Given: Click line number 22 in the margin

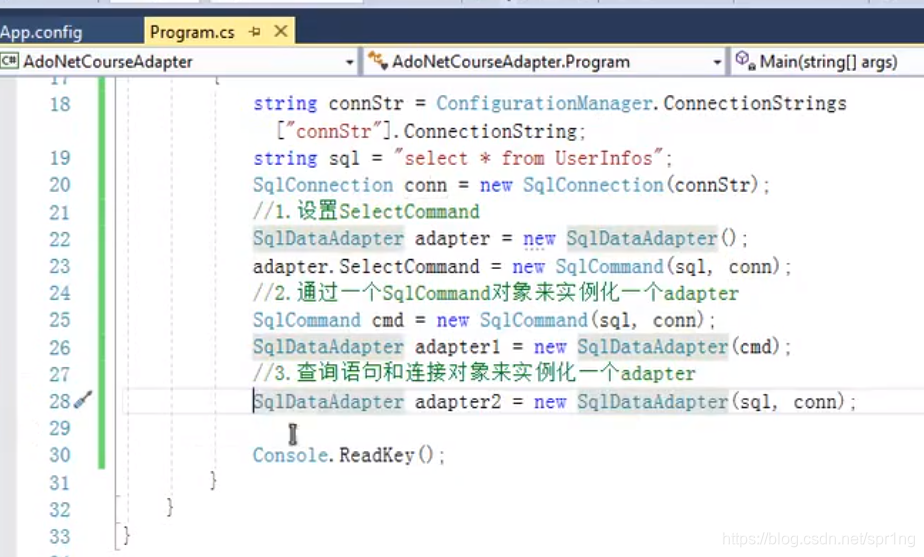Looking at the screenshot, I should click(x=60, y=239).
